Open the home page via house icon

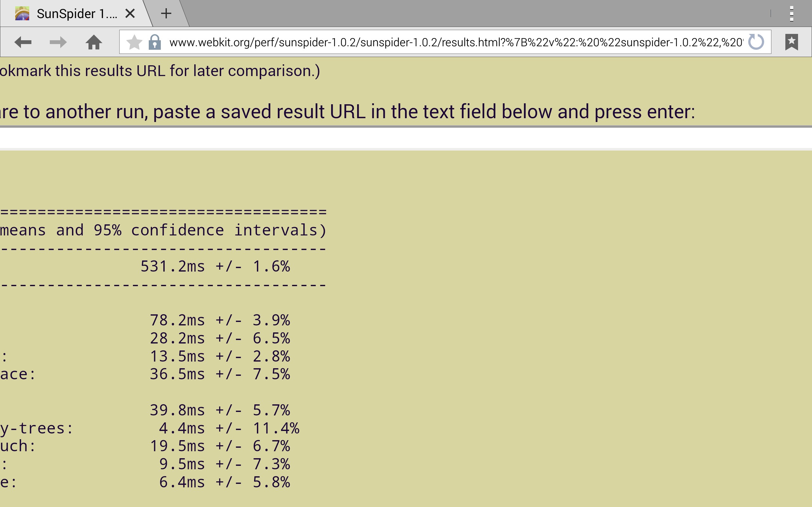[94, 42]
